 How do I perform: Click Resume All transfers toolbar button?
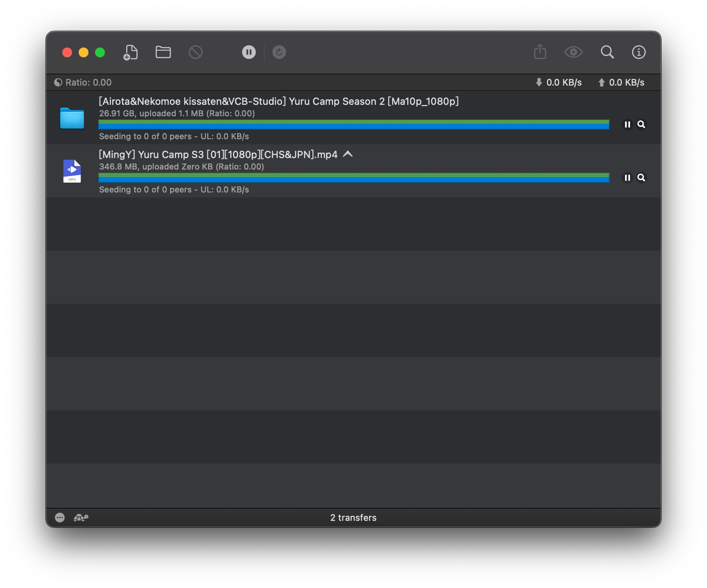[x=279, y=52]
